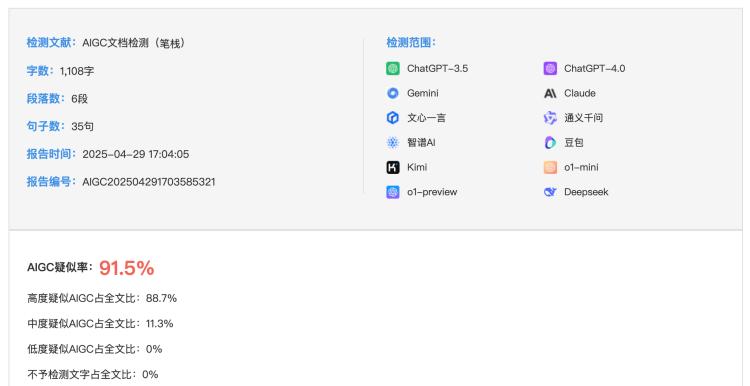The height and width of the screenshot is (386, 750).
Task: Click the 高度疑似AIGC占全文比 88.7% line
Action: click(102, 298)
